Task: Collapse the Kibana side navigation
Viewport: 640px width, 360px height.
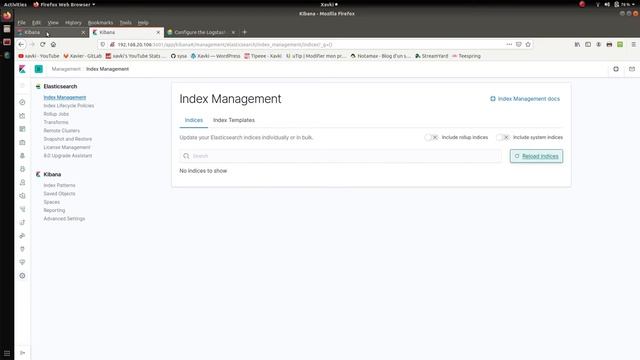Action: coord(22,353)
